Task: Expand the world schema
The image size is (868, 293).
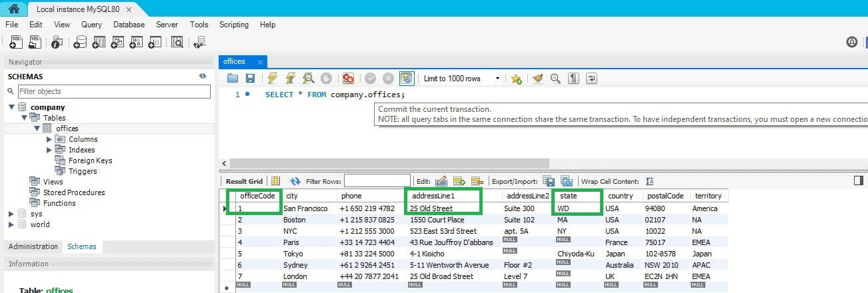Action: tap(11, 224)
